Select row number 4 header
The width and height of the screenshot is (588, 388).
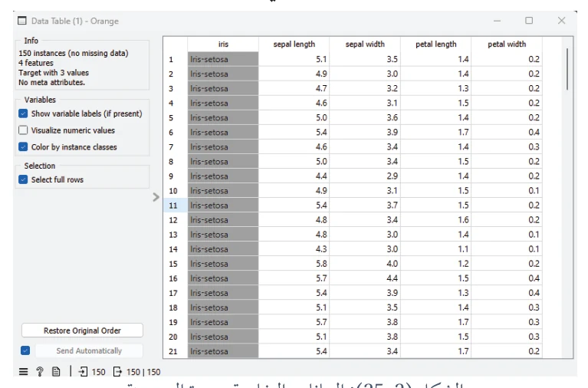pyautogui.click(x=175, y=104)
